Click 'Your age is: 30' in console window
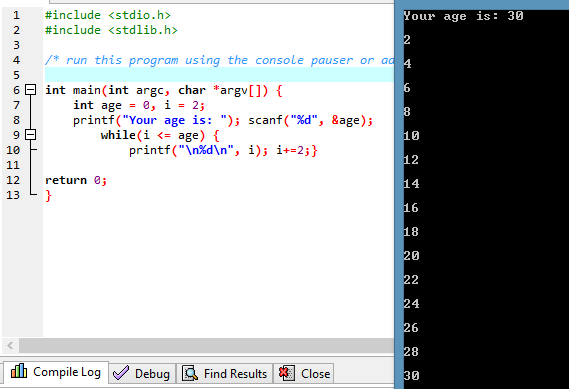The width and height of the screenshot is (569, 389). tap(463, 16)
